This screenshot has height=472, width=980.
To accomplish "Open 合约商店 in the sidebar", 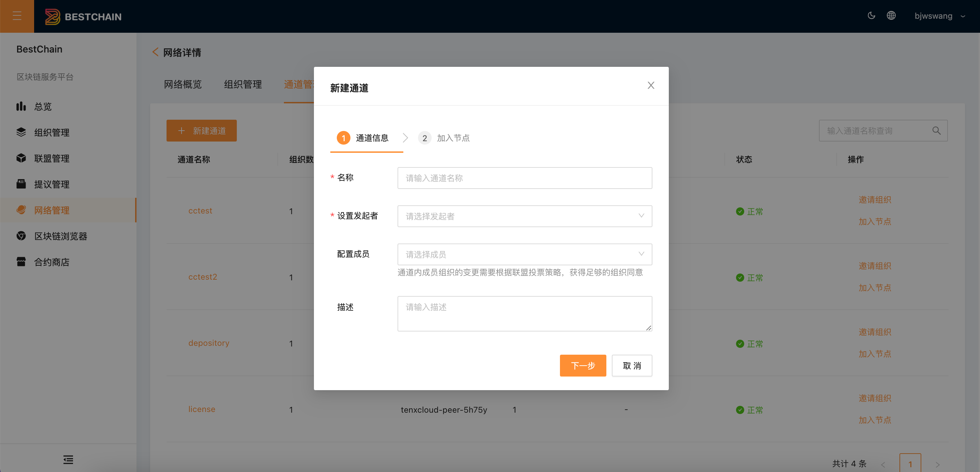I will [x=68, y=262].
